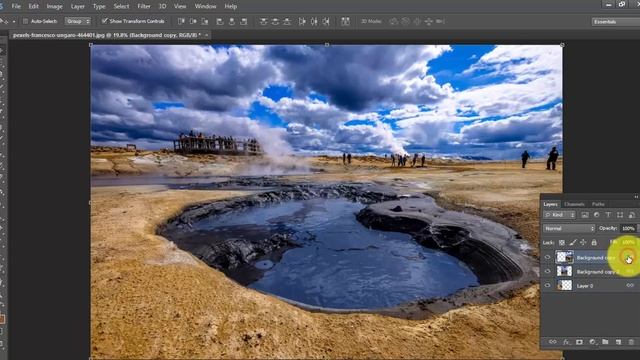This screenshot has width=640, height=360.
Task: Click Distribute Left Edges icon
Action: pos(302,21)
